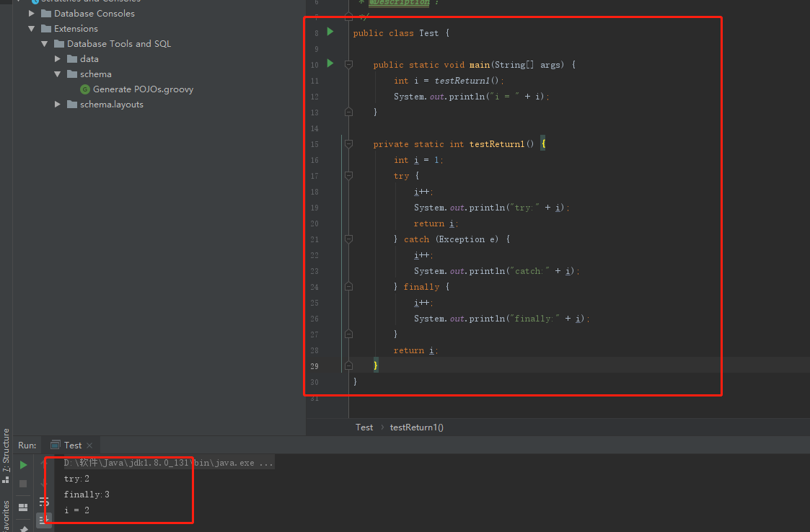Click the Test breadcrumb
This screenshot has width=810, height=532.
[x=364, y=427]
